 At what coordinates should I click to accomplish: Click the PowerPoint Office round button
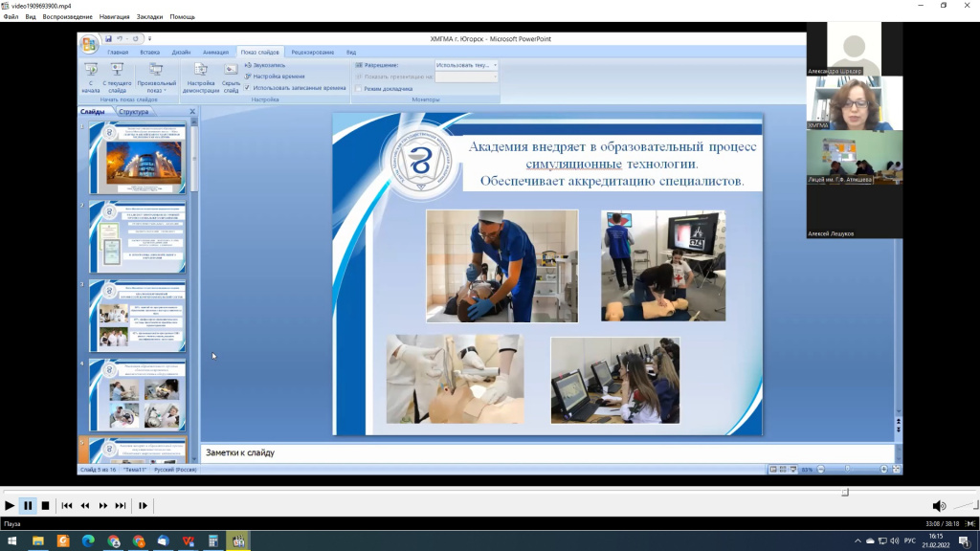89,44
